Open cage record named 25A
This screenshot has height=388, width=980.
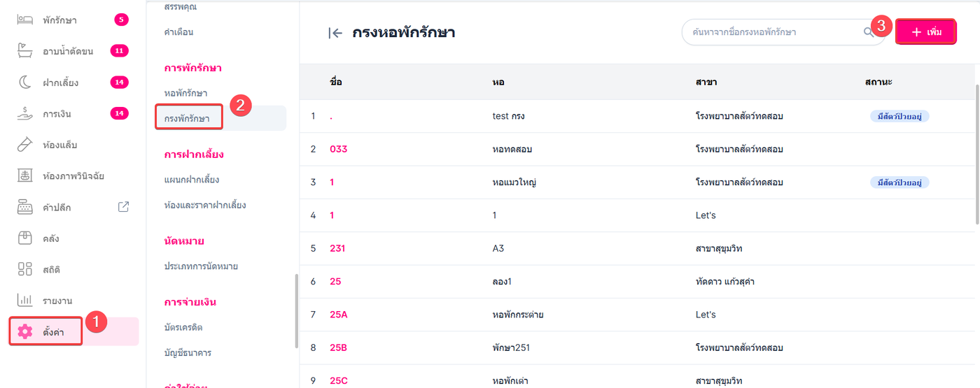point(339,315)
